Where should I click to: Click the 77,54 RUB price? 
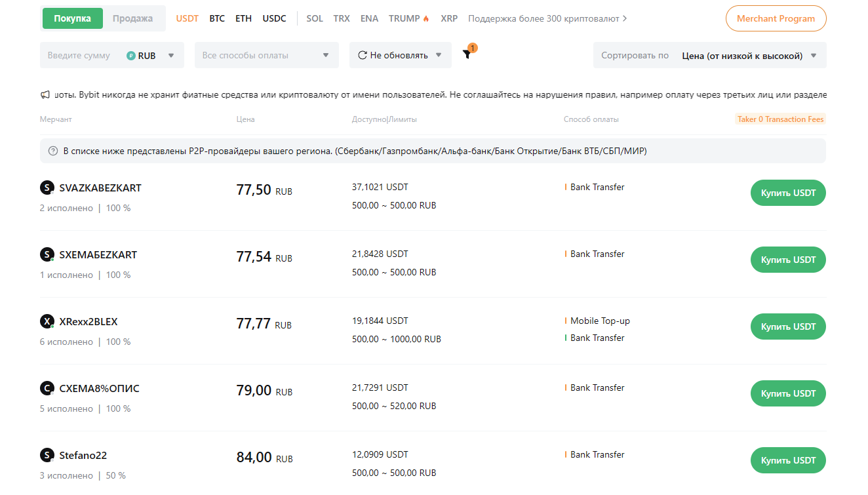pyautogui.click(x=264, y=258)
